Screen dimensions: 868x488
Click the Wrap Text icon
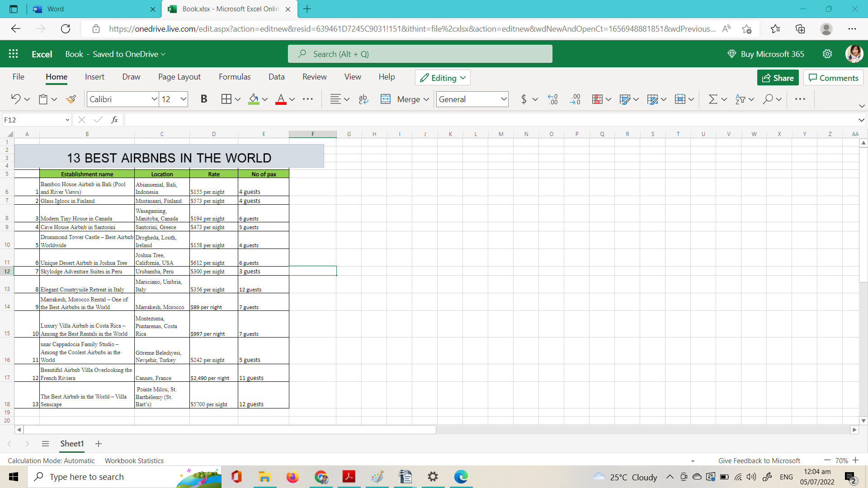point(363,99)
